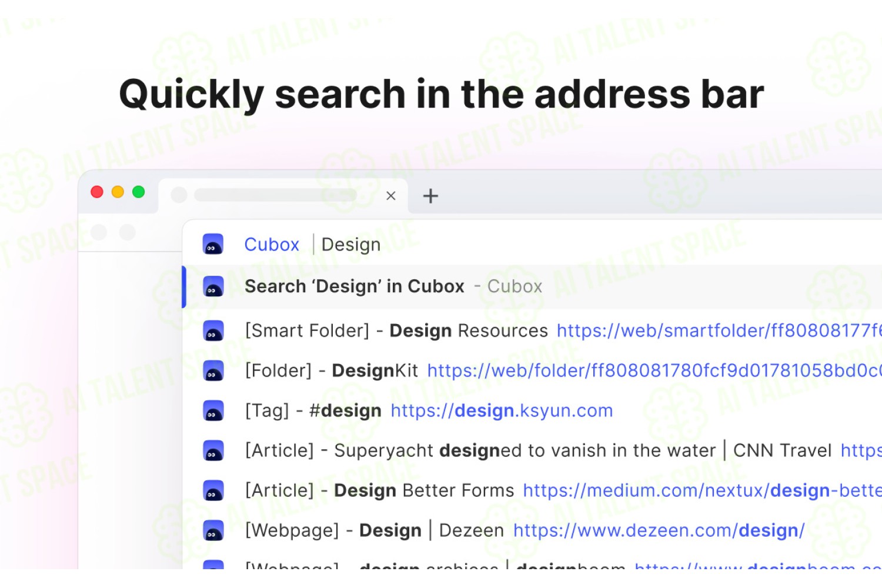Click Cubox icon beside #design tag result
Viewport: 882px width, 588px height.
click(x=213, y=410)
